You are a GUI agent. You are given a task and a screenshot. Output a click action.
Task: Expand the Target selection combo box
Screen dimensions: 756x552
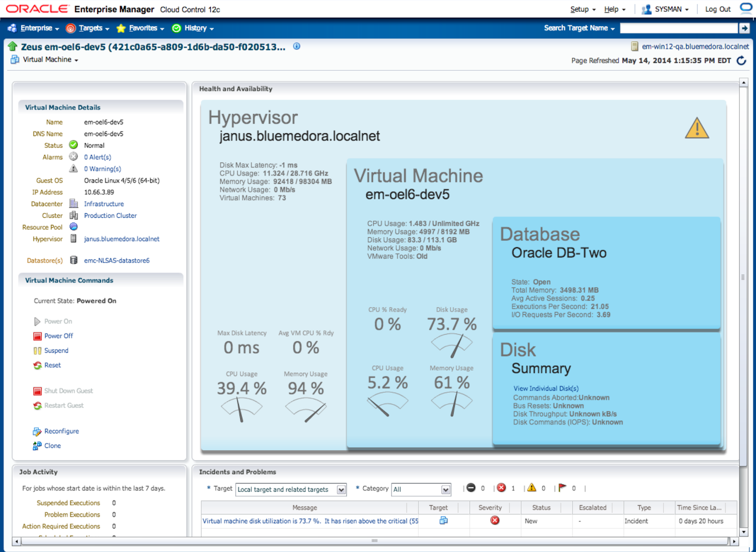point(341,490)
